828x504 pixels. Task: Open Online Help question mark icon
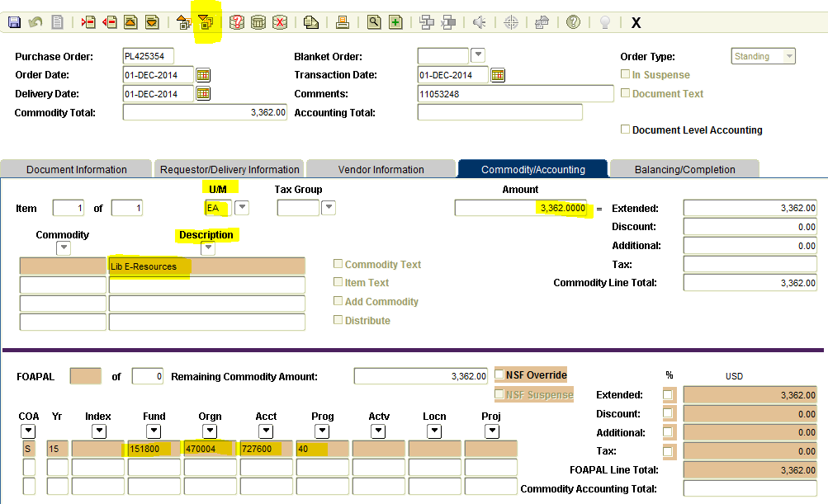click(573, 22)
